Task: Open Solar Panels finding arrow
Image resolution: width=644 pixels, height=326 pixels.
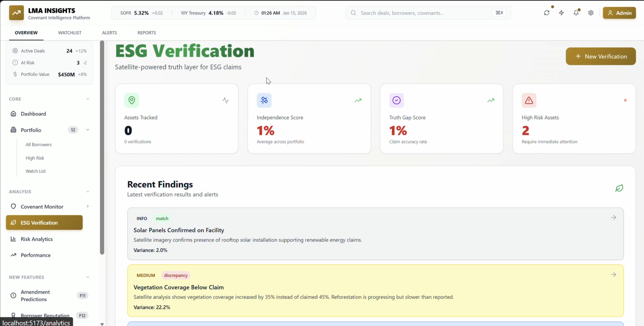Action: point(614,218)
